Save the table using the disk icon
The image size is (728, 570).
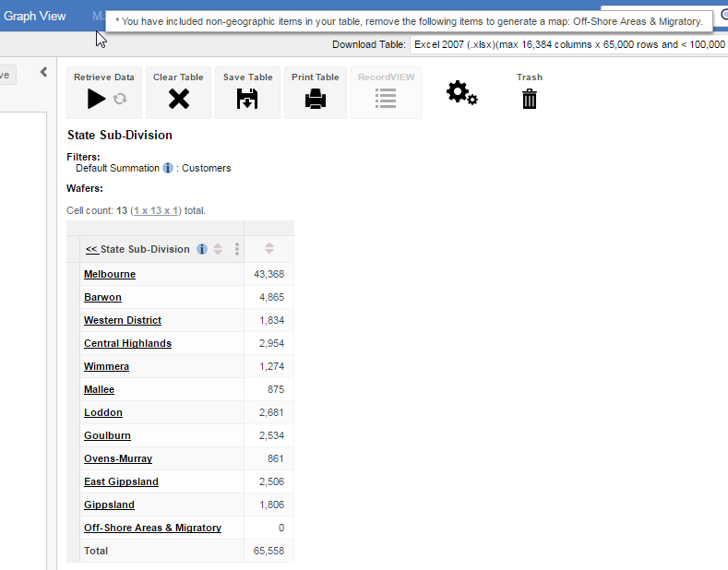247,99
